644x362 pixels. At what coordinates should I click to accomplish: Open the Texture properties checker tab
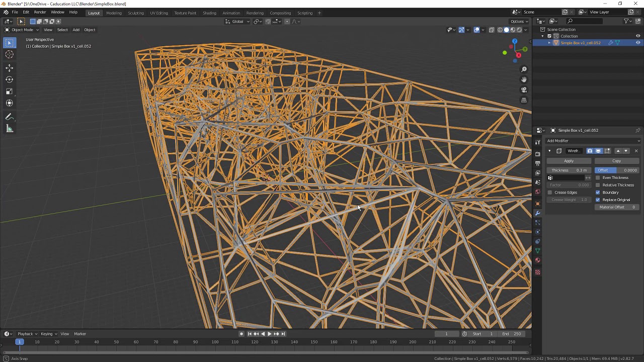click(x=537, y=272)
